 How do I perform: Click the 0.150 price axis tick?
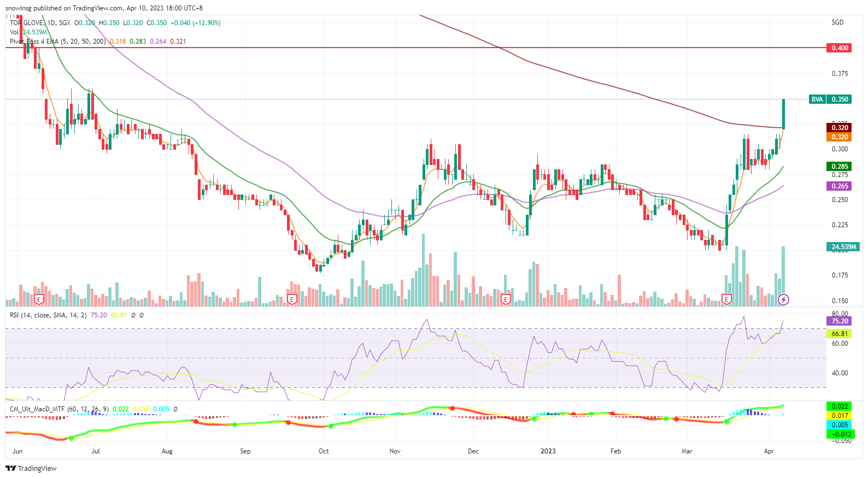[840, 301]
